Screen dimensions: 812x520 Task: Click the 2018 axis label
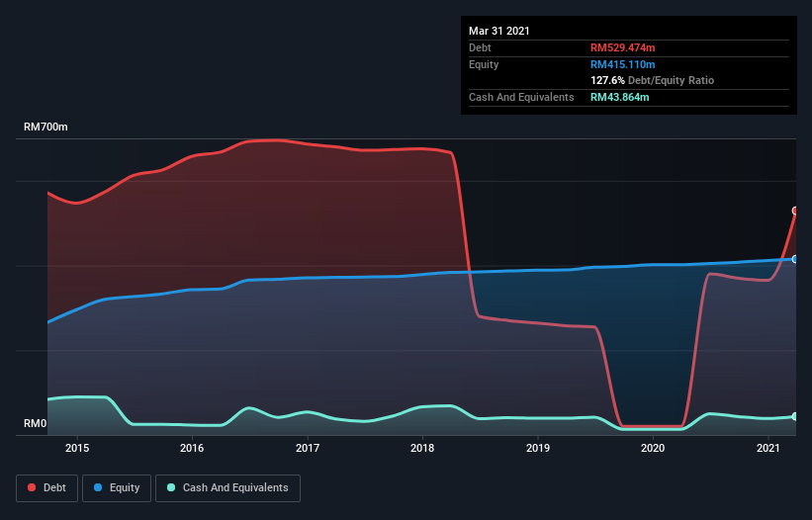tap(422, 448)
